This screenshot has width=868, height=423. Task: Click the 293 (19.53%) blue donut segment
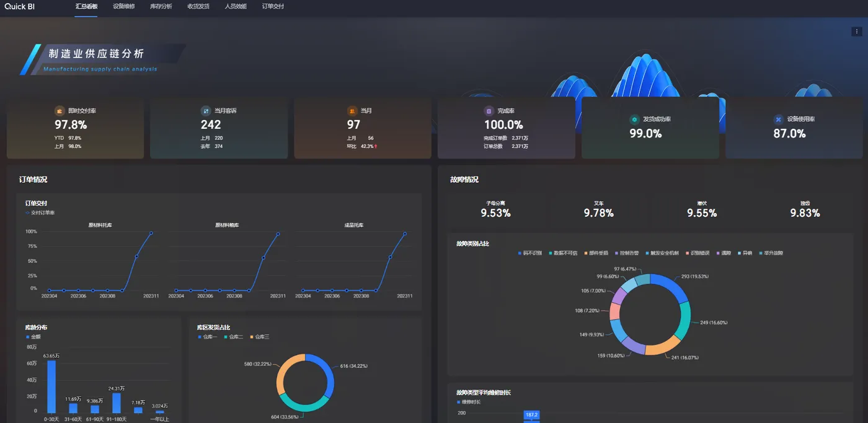[x=672, y=289]
